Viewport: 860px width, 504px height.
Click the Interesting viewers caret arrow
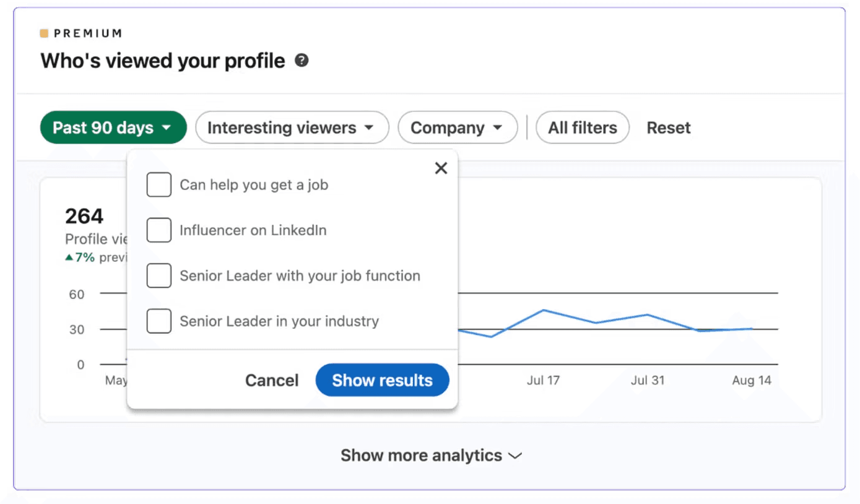tap(369, 128)
